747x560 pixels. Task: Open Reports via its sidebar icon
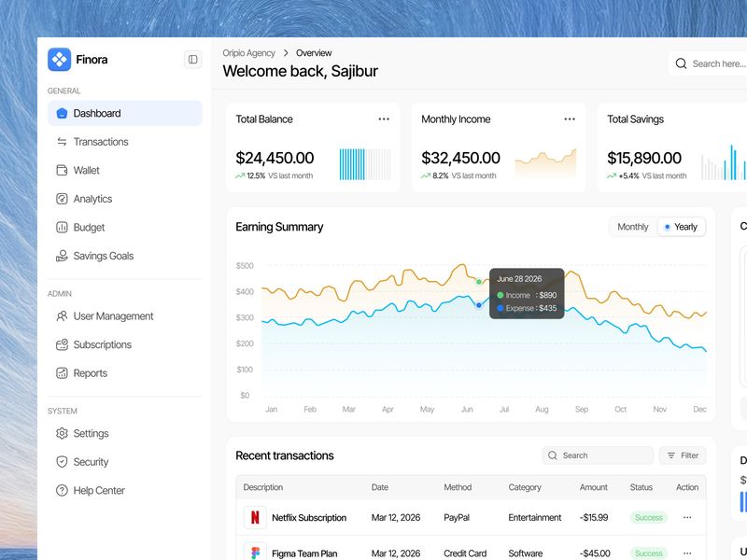coord(62,372)
